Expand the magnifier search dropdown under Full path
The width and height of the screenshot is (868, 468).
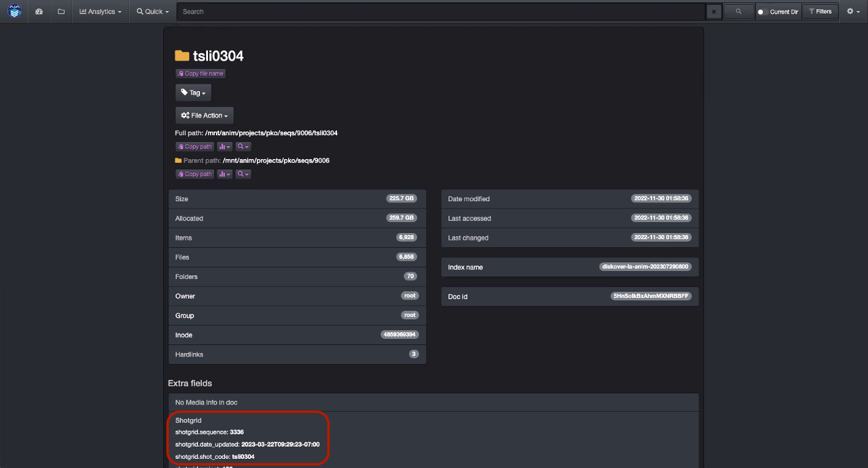(x=243, y=146)
